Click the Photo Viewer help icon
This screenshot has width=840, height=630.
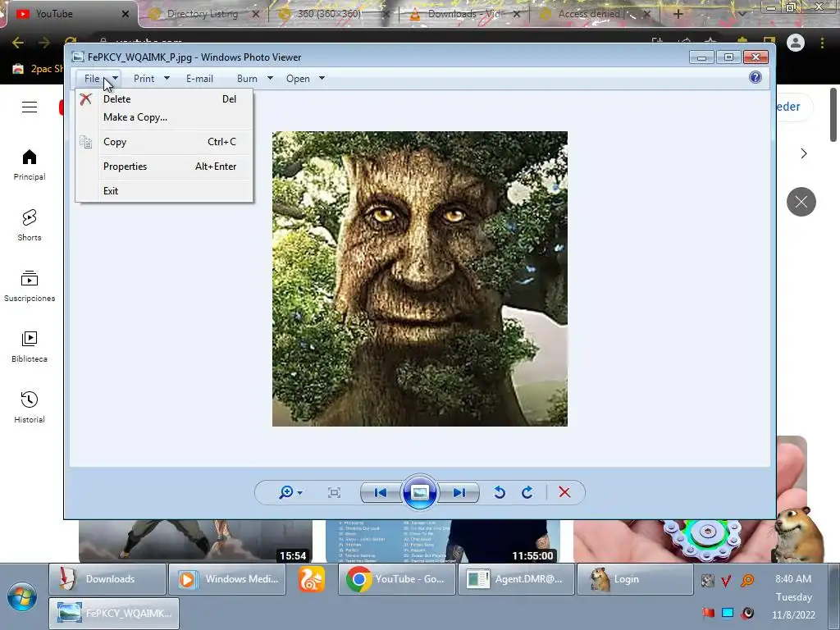click(756, 78)
